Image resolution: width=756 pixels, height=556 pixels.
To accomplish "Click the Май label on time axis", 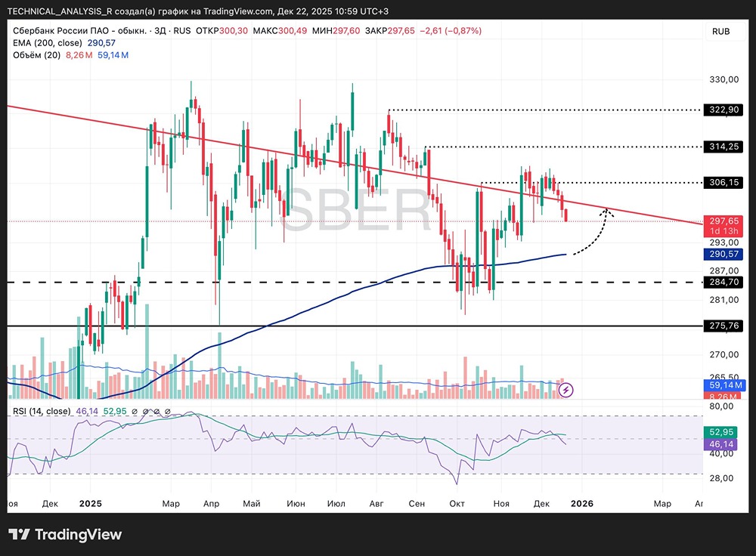I will pos(251,503).
